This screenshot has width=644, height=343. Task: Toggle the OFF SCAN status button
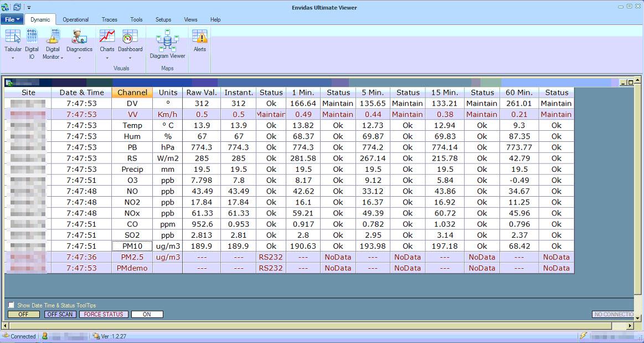coord(60,314)
